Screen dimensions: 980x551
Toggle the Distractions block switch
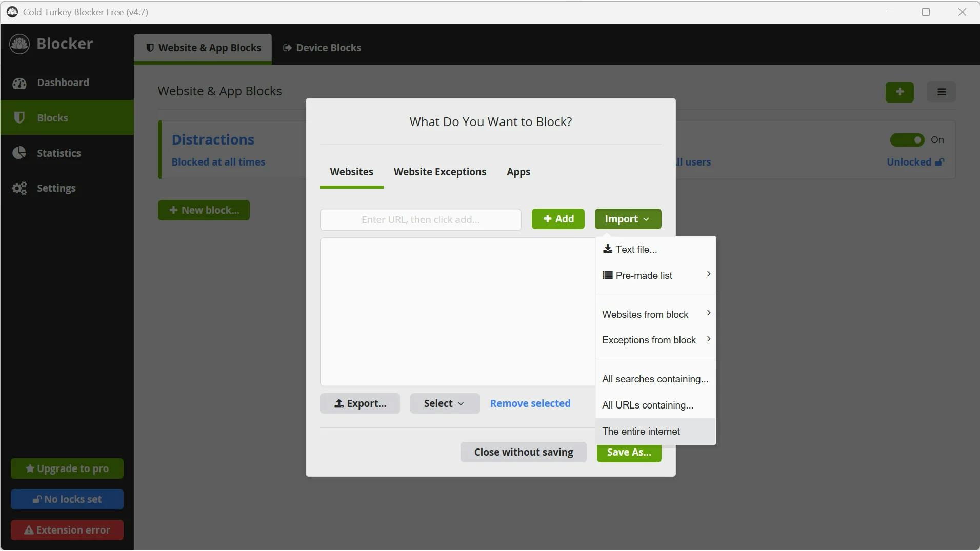[907, 140]
